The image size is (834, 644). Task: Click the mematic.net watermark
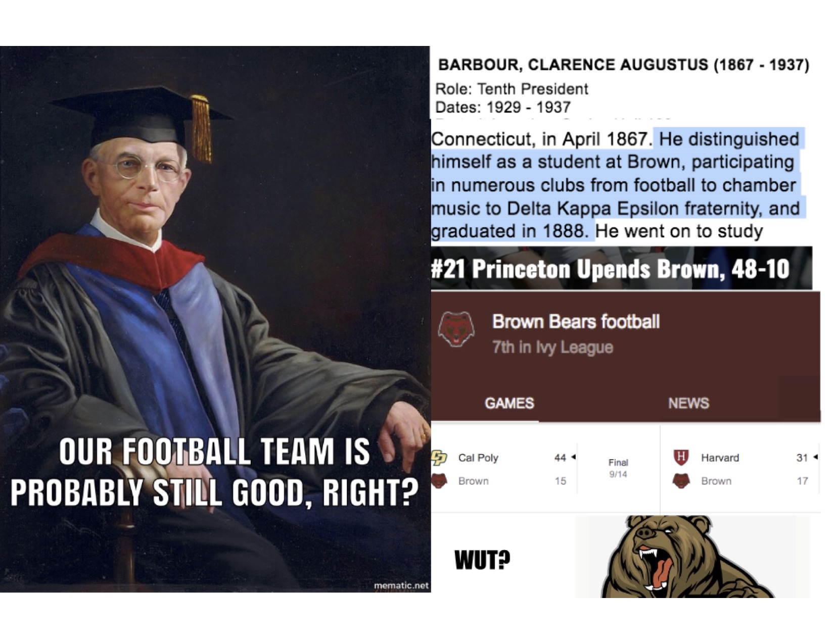pyautogui.click(x=401, y=585)
